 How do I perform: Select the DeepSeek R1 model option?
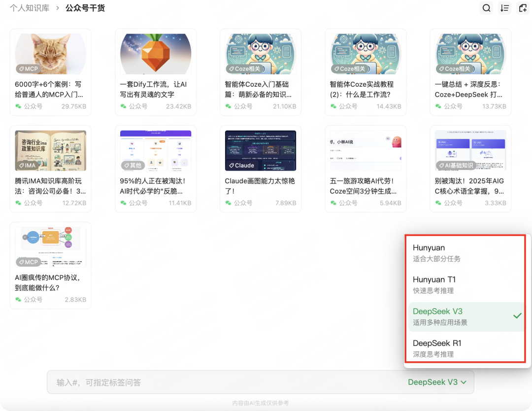466,348
